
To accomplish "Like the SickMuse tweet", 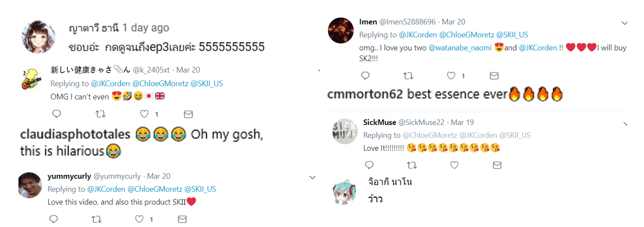I will [x=454, y=165].
